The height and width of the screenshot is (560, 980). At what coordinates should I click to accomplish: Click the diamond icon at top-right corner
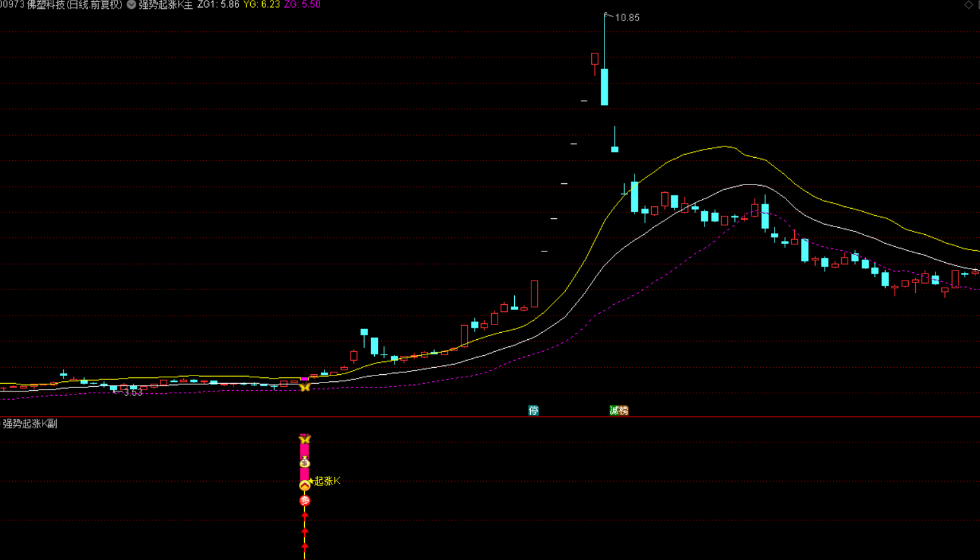pos(969,4)
